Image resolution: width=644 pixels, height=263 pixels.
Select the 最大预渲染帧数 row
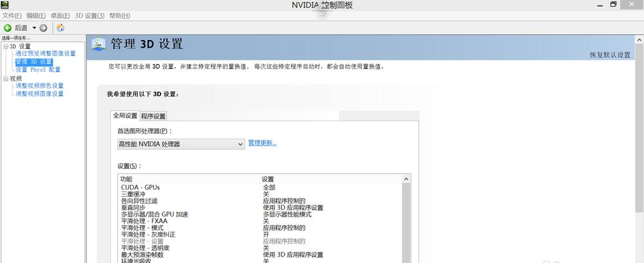coord(260,255)
